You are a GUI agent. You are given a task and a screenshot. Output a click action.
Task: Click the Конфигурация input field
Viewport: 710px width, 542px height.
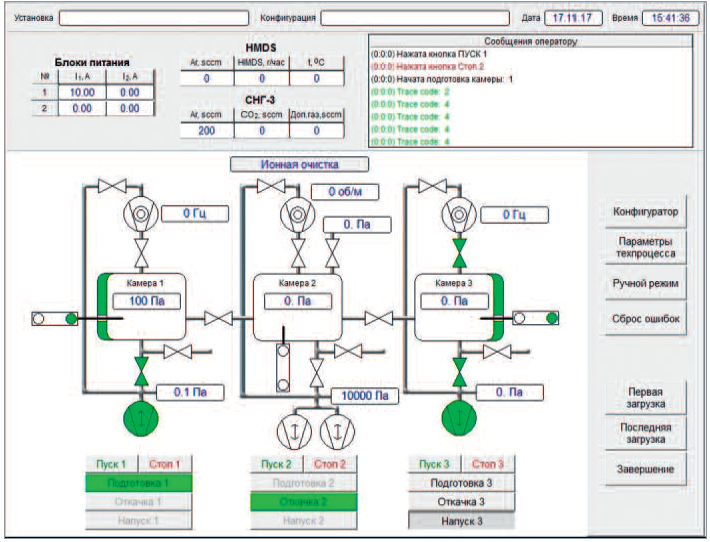[x=415, y=18]
